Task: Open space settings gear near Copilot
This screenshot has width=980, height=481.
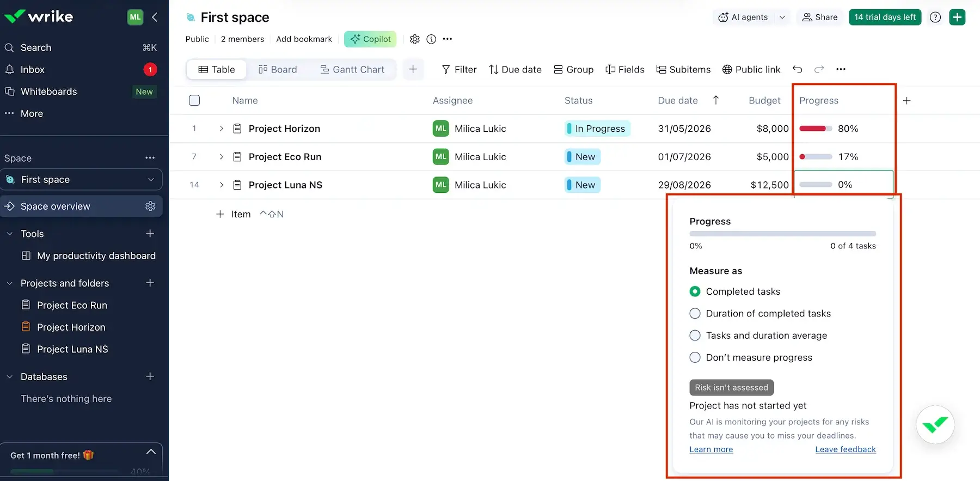Action: 415,39
